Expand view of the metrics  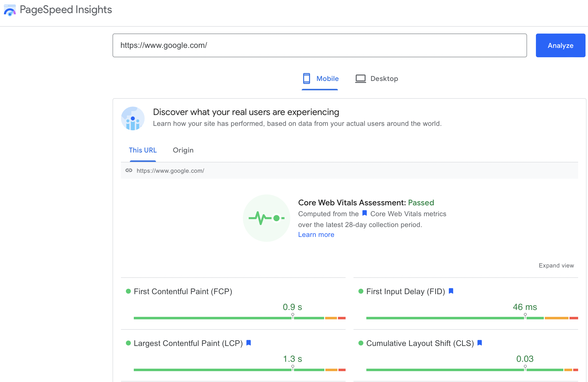(556, 266)
